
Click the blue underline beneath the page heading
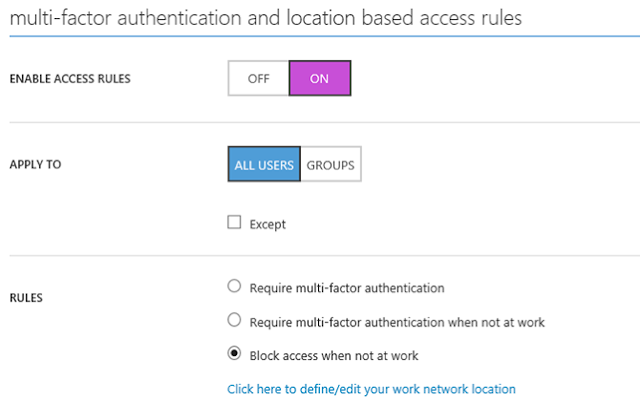click(x=320, y=38)
